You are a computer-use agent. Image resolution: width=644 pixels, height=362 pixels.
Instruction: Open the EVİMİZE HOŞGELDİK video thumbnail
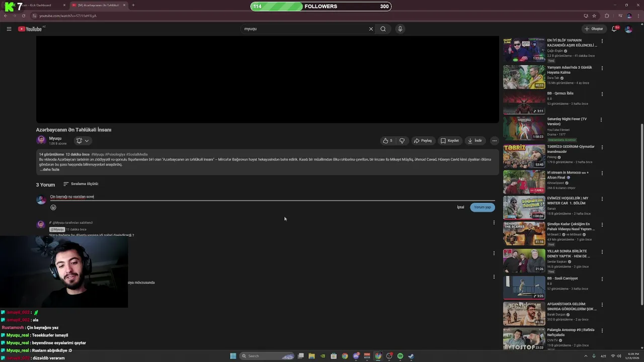(524, 208)
